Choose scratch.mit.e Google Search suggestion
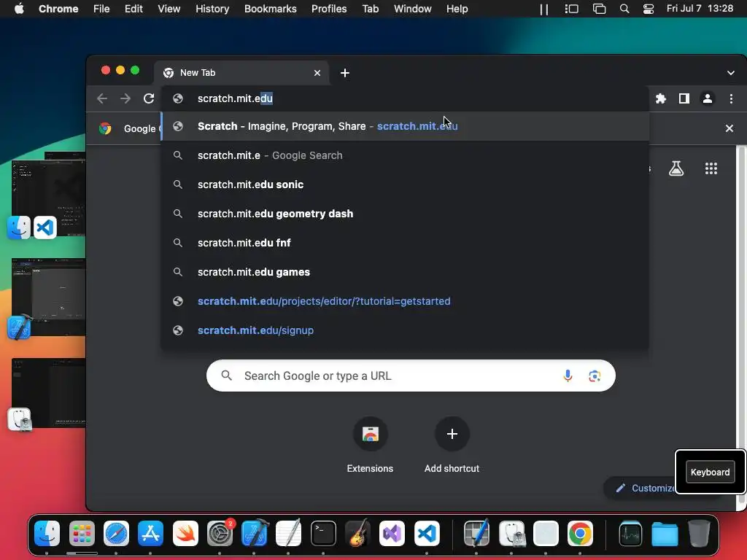747x560 pixels. pyautogui.click(x=406, y=155)
